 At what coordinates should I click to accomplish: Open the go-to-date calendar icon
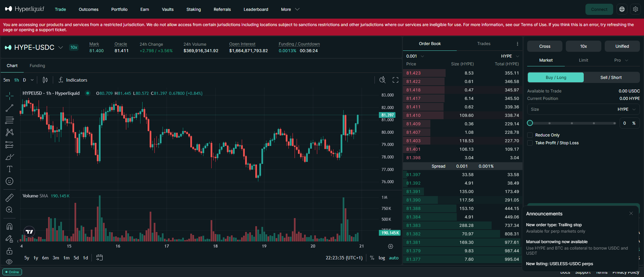99,258
